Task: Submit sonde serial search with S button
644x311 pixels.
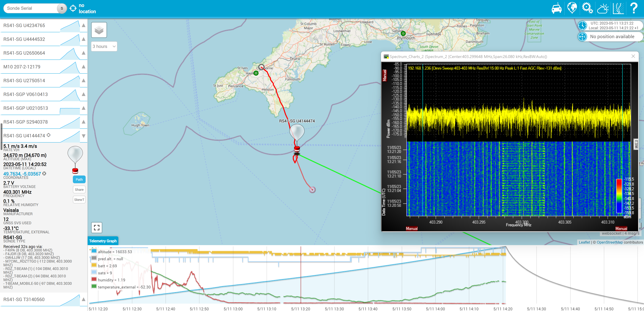Action: [x=62, y=8]
